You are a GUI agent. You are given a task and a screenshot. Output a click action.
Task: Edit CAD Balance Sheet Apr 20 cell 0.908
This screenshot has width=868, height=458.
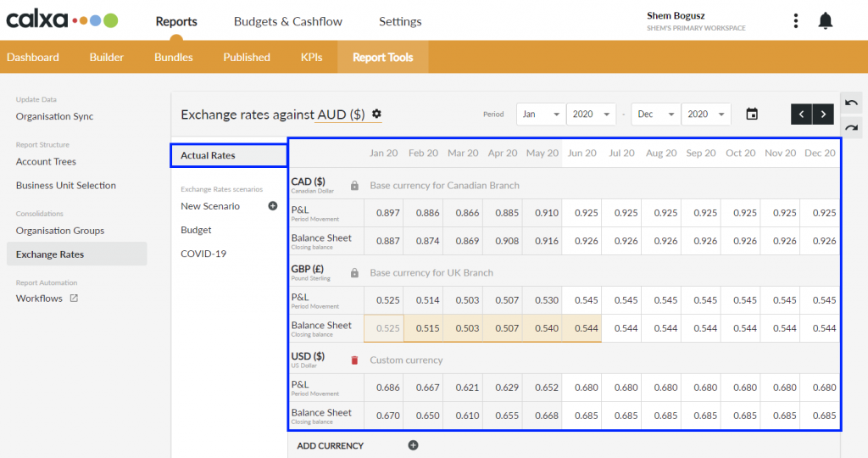pos(503,241)
